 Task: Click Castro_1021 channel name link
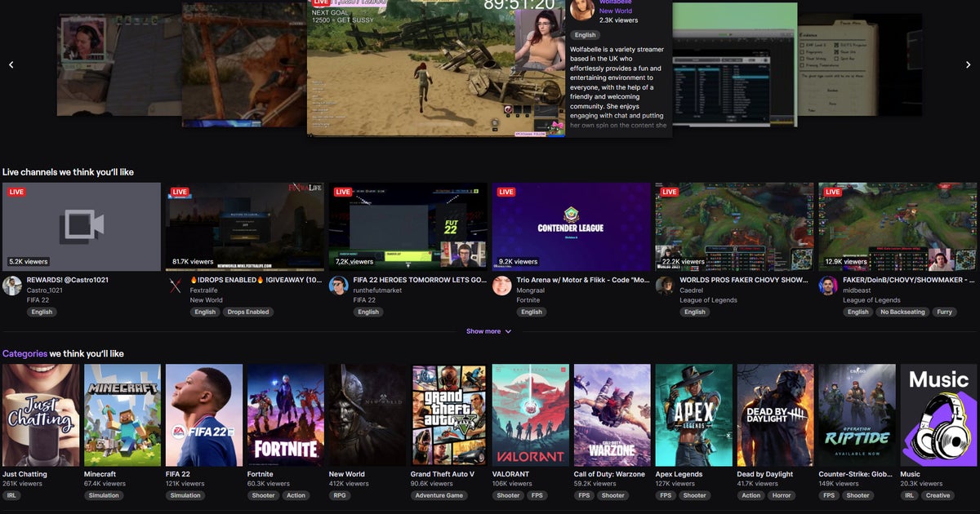(x=45, y=290)
